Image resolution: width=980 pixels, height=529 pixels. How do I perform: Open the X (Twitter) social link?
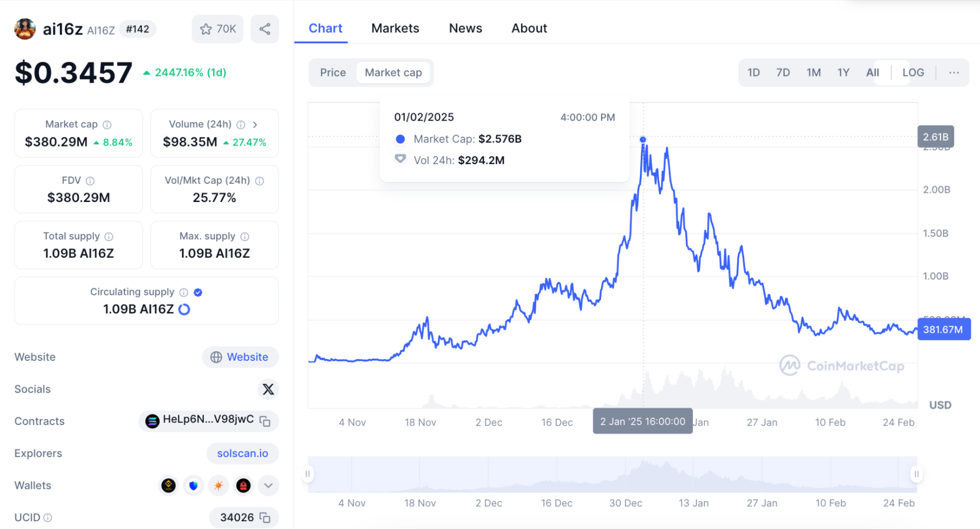[268, 389]
